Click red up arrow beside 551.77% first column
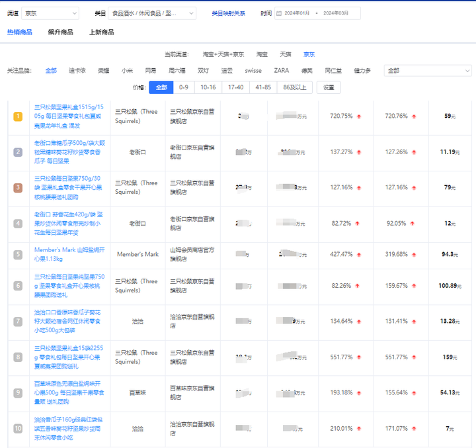 click(x=359, y=357)
